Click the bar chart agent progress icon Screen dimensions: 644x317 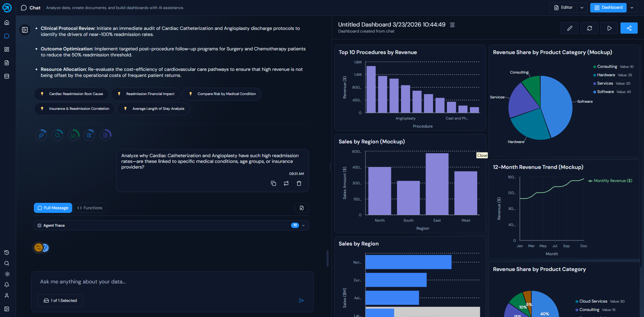click(x=73, y=135)
